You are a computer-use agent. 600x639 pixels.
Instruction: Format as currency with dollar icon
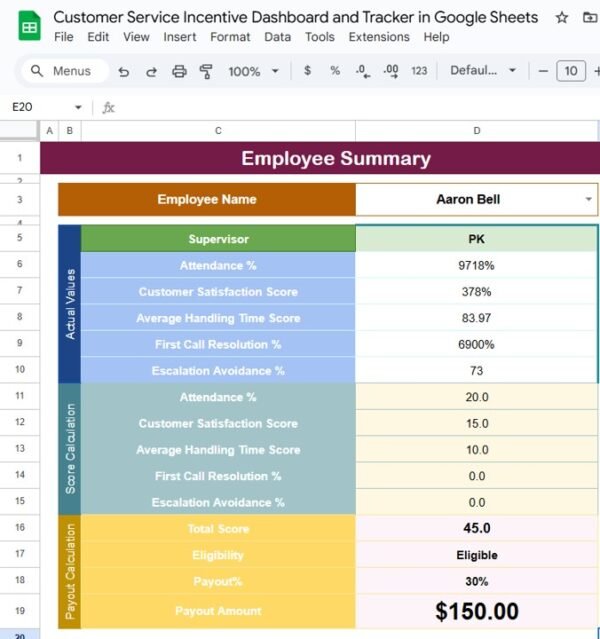point(307,71)
